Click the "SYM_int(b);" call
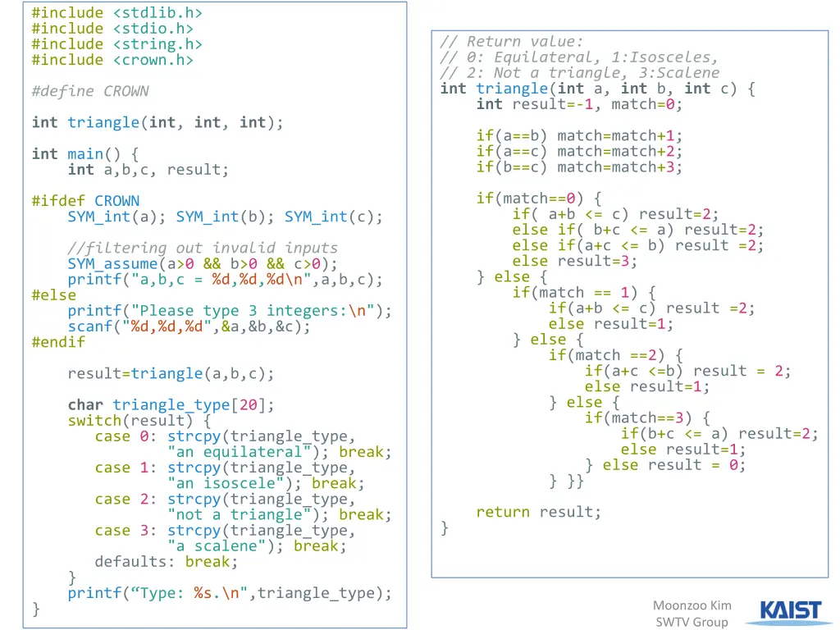This screenshot has height=630, width=840. pyautogui.click(x=225, y=217)
